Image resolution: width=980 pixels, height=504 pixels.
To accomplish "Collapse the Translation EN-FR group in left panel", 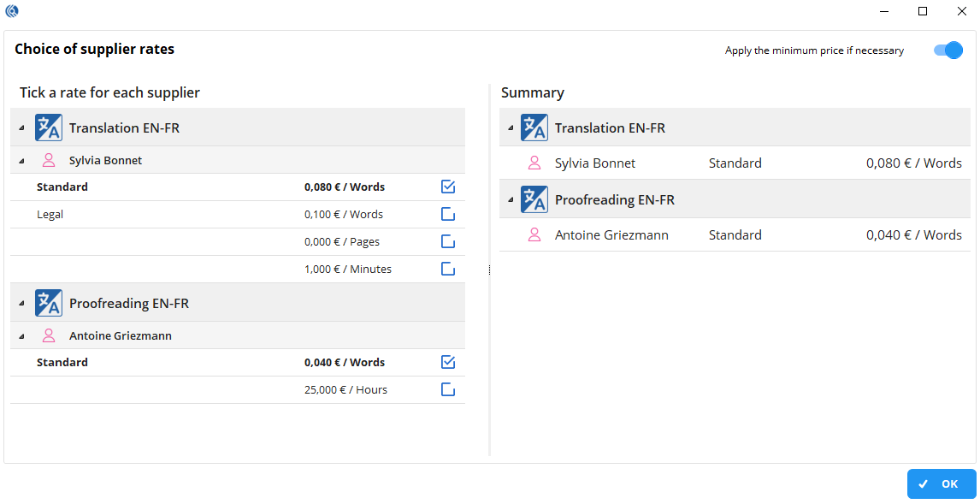I will click(21, 128).
